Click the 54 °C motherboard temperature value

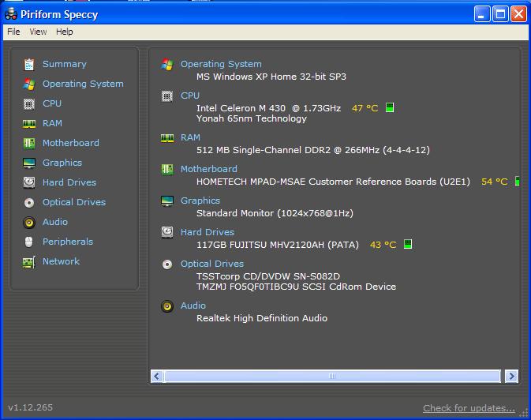point(495,182)
